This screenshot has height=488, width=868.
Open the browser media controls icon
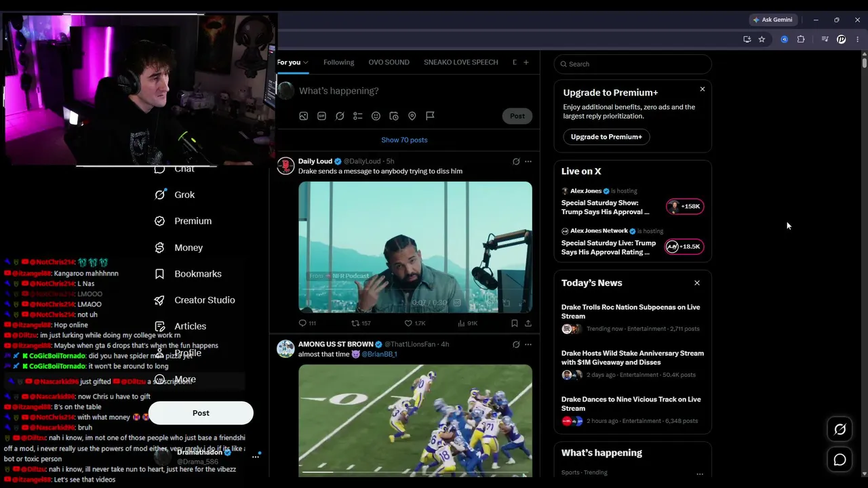(x=825, y=39)
